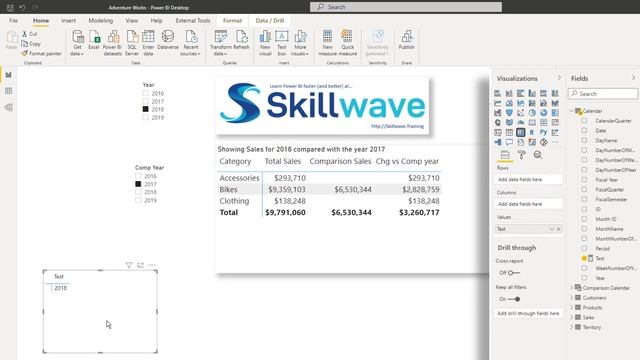The width and height of the screenshot is (640, 360).
Task: Connect to SQL Server source
Action: [132, 43]
